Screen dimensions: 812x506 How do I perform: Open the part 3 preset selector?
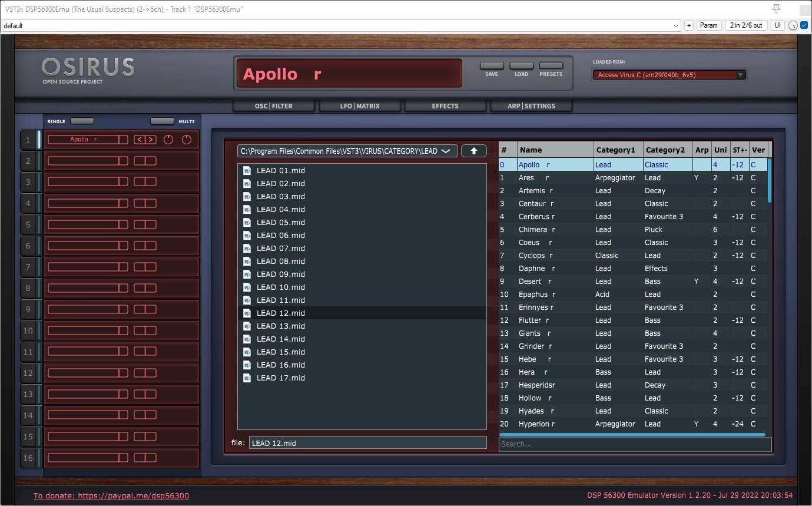(x=88, y=182)
